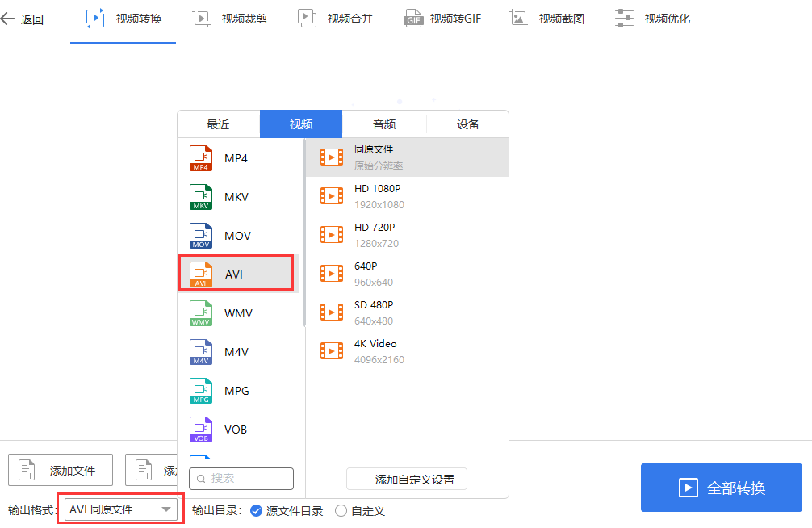Click the 全部转换 convert button
Image resolution: width=812 pixels, height=528 pixels.
click(x=720, y=487)
